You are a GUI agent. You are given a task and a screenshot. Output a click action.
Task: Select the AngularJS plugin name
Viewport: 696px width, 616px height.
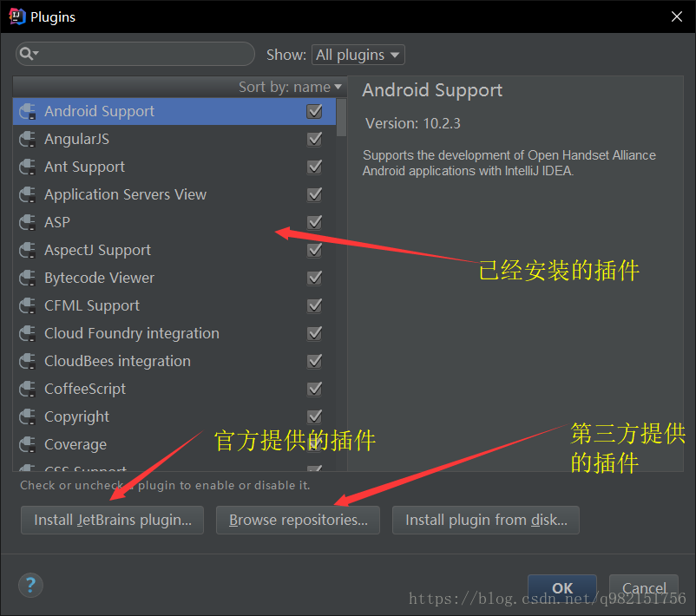coord(76,140)
